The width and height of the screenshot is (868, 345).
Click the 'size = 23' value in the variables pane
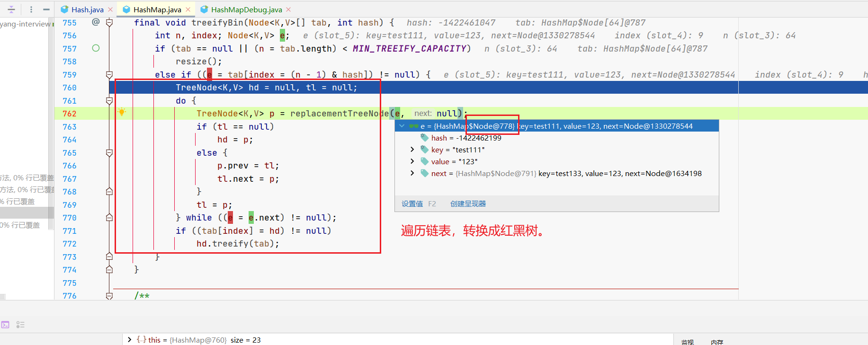(x=245, y=340)
